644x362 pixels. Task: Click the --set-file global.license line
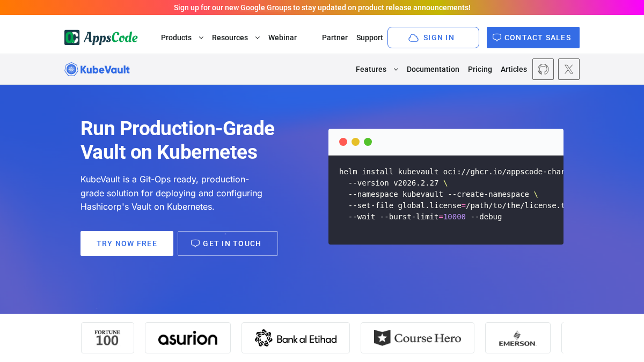point(456,205)
